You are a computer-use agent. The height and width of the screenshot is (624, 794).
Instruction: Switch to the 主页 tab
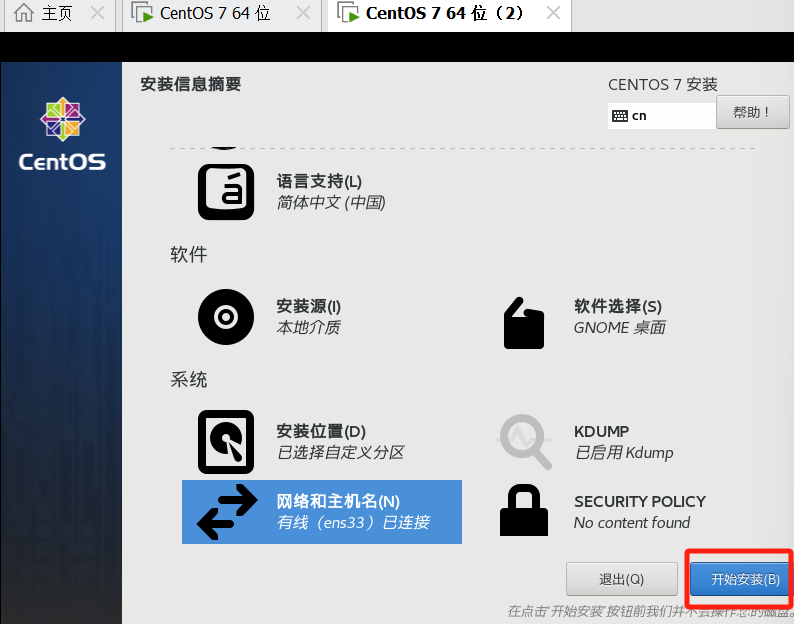(60, 15)
